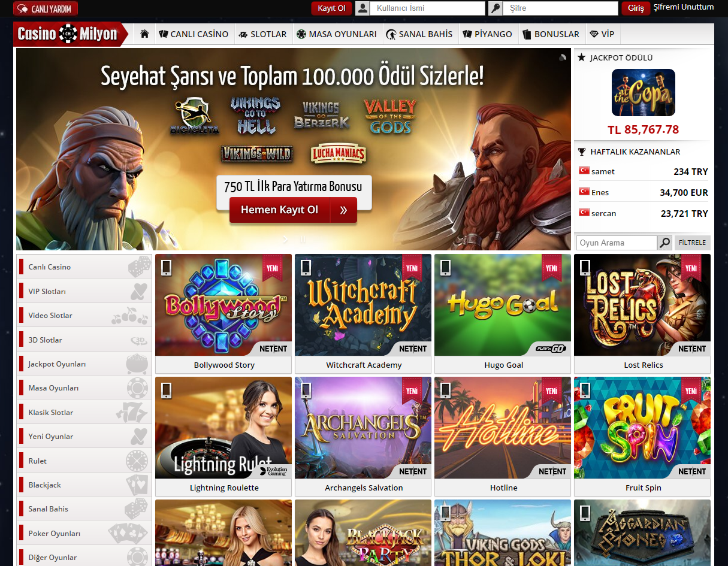Select the Vikings Go Berzerk banner logo
The width and height of the screenshot is (728, 566).
(321, 116)
